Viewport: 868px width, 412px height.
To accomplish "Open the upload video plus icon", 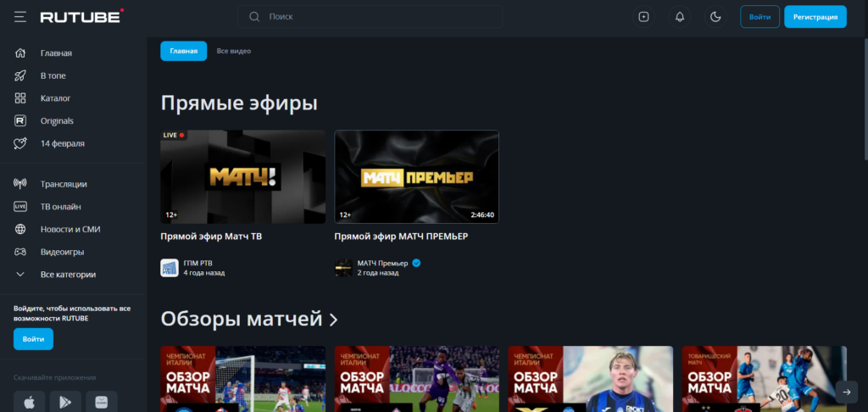I will pos(643,17).
